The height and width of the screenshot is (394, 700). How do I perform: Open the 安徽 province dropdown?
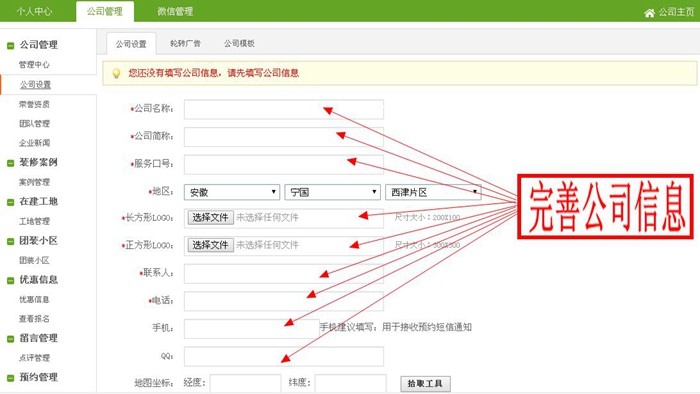click(x=232, y=192)
